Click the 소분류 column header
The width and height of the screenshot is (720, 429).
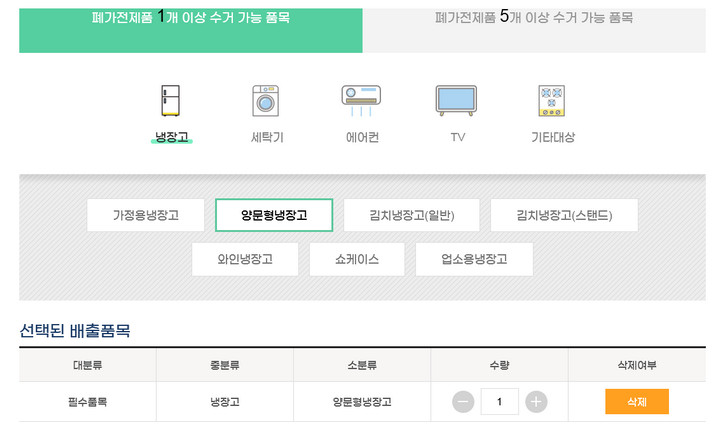(x=362, y=365)
